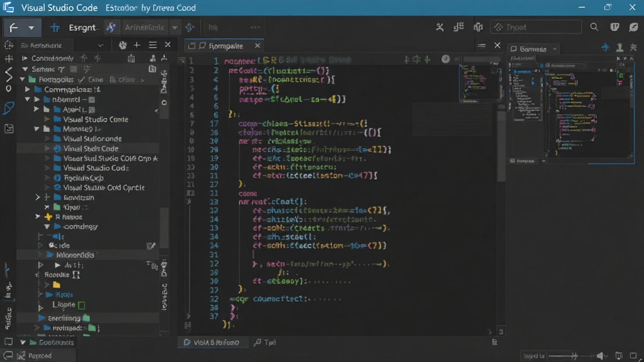Open the dropdown arrow beside the back arrow

(x=31, y=28)
